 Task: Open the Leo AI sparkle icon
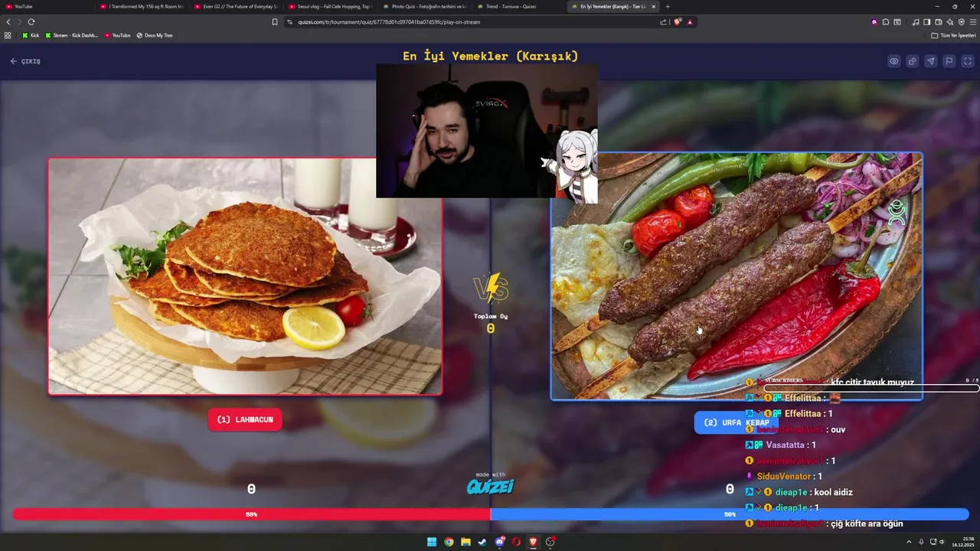pyautogui.click(x=949, y=22)
